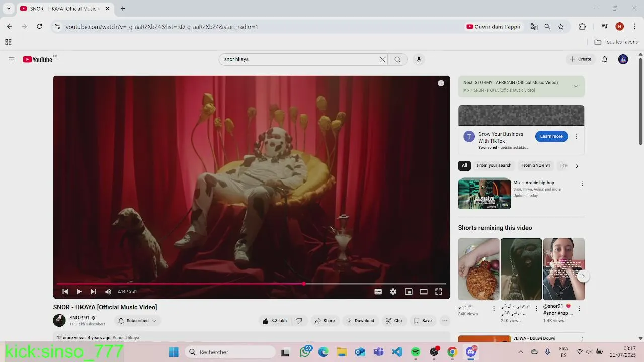Image resolution: width=644 pixels, height=362 pixels.
Task: Save video to a playlist
Action: tap(423, 321)
